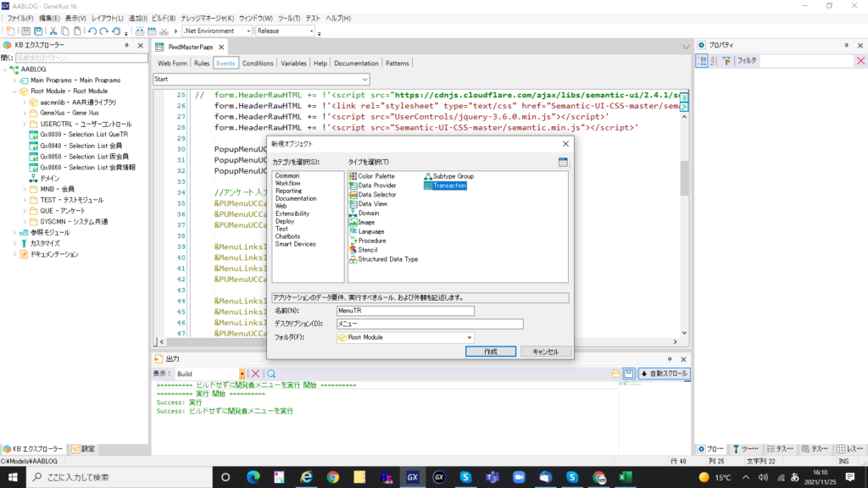Select Data Provider object type
The height and width of the screenshot is (488, 868).
click(372, 186)
